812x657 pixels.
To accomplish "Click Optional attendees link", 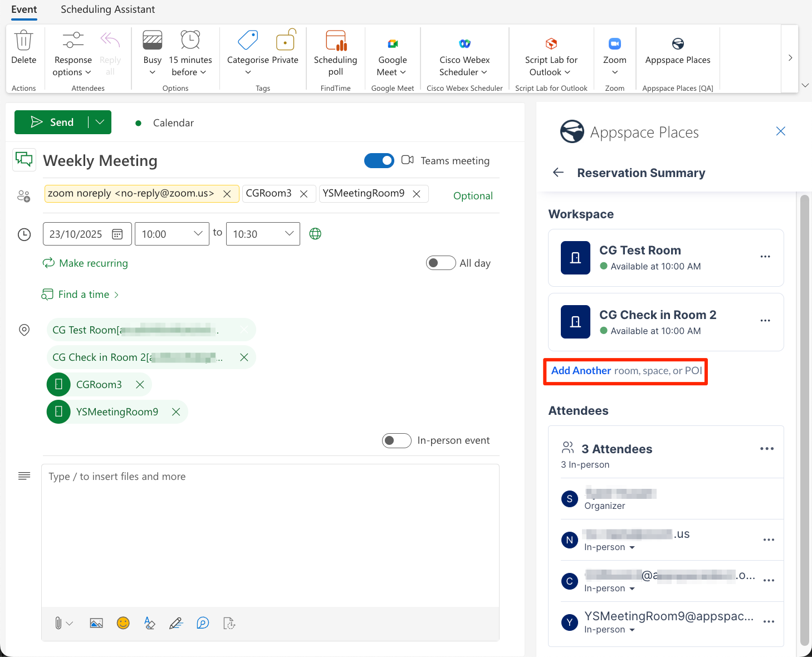I will [473, 196].
